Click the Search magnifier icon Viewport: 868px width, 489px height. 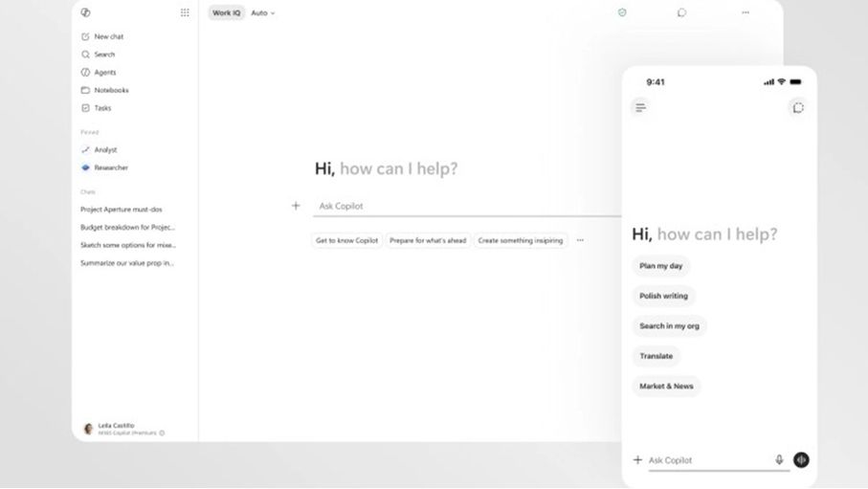85,55
